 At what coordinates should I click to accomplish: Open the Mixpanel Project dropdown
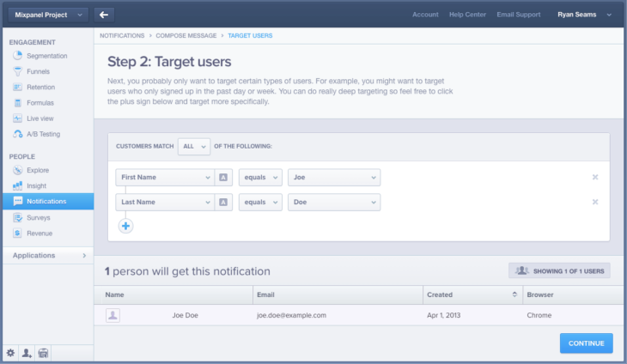point(48,15)
